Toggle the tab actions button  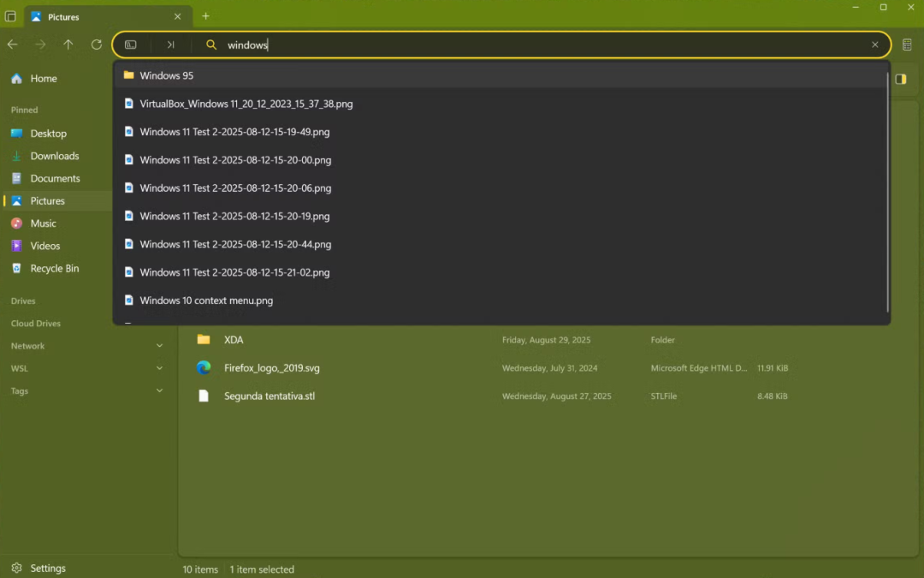[x=10, y=16]
